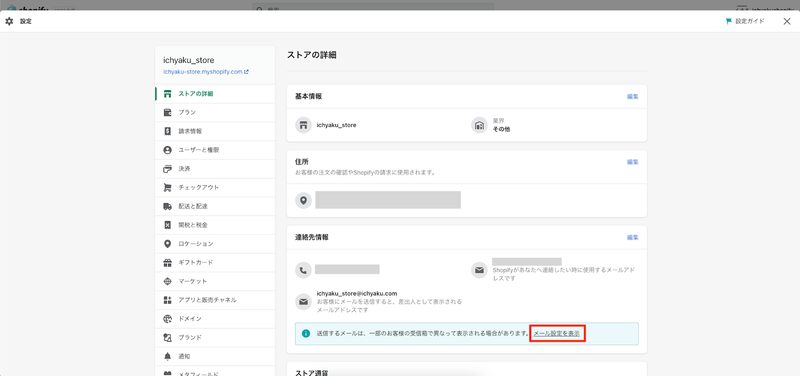Open 関税と税金 settings

215,225
